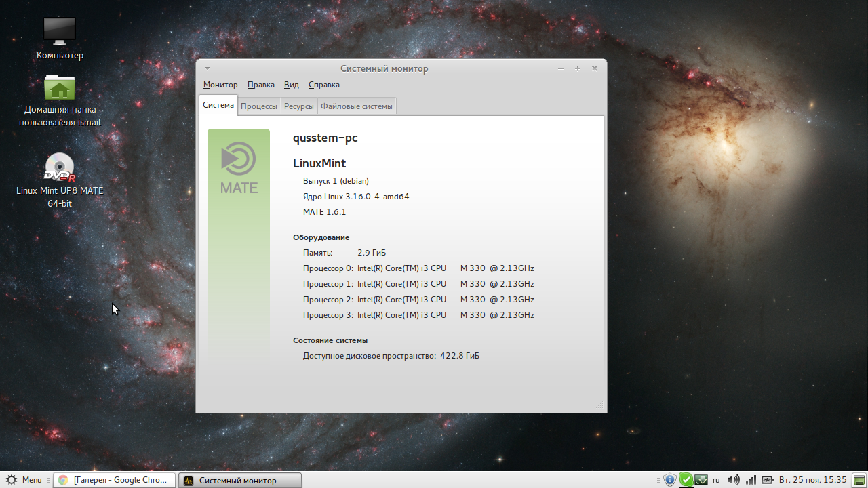Viewport: 868px width, 488px height.
Task: Switch to the Процессы tab
Action: click(259, 106)
